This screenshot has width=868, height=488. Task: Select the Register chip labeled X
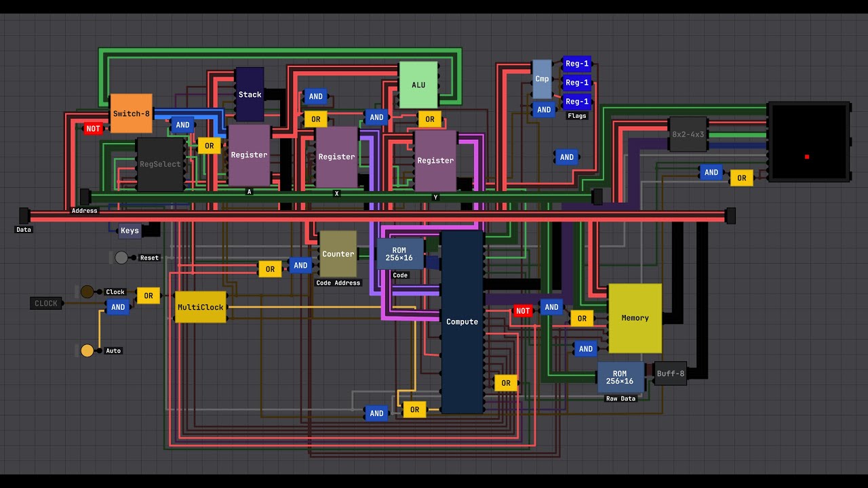point(336,157)
